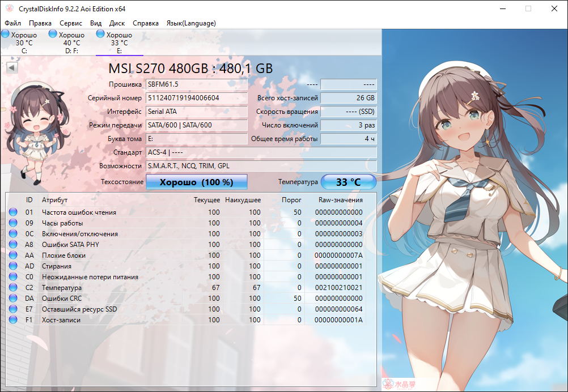Image resolution: width=568 pixels, height=392 pixels.
Task: Click the Serial ATA interface field
Action: coord(197,112)
